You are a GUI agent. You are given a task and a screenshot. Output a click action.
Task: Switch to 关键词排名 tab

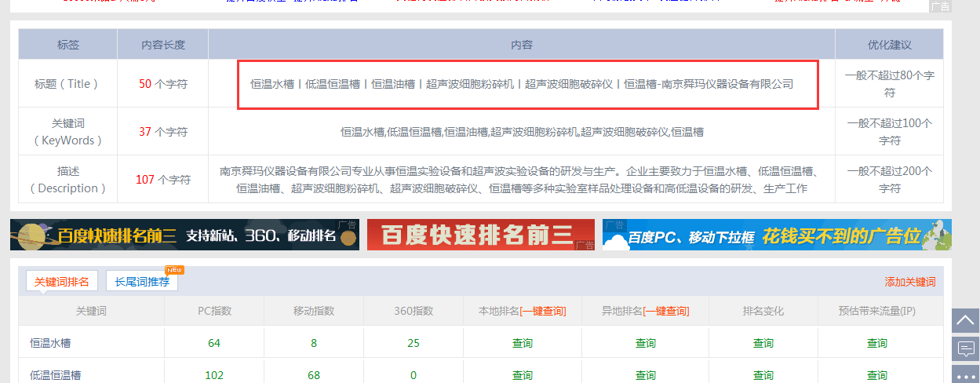point(61,282)
